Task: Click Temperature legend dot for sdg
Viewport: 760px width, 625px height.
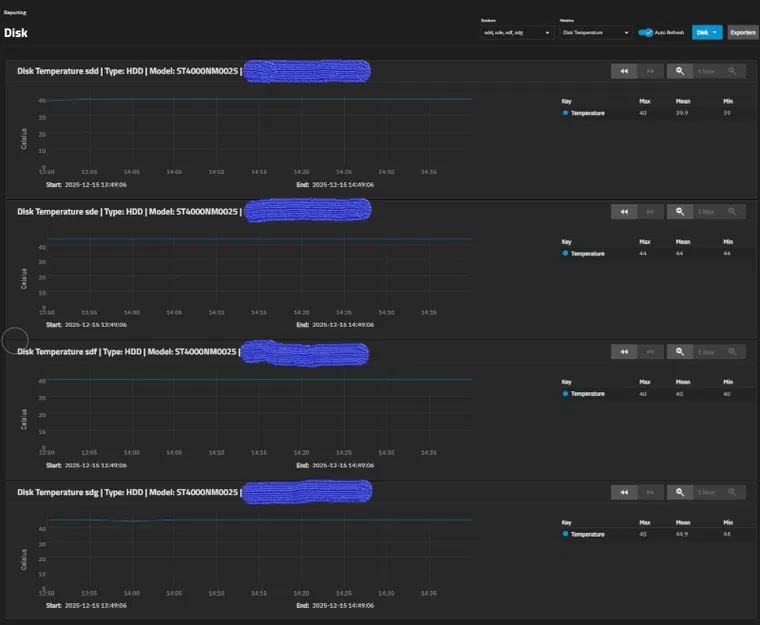Action: pos(565,534)
